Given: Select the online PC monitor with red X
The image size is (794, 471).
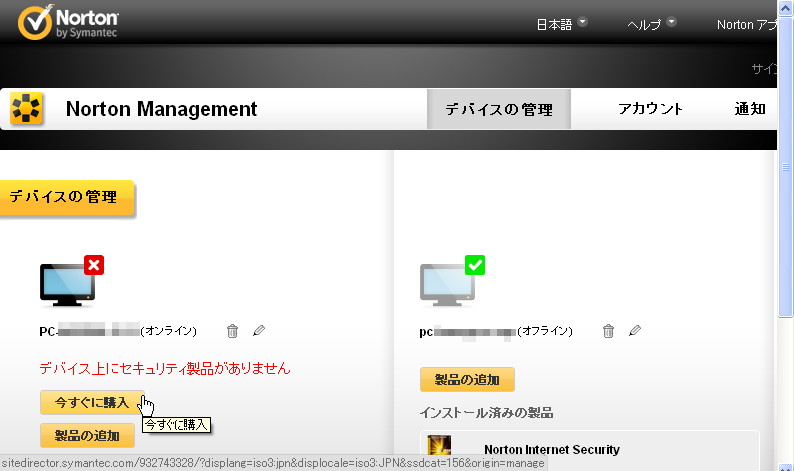Looking at the screenshot, I should coord(71,281).
